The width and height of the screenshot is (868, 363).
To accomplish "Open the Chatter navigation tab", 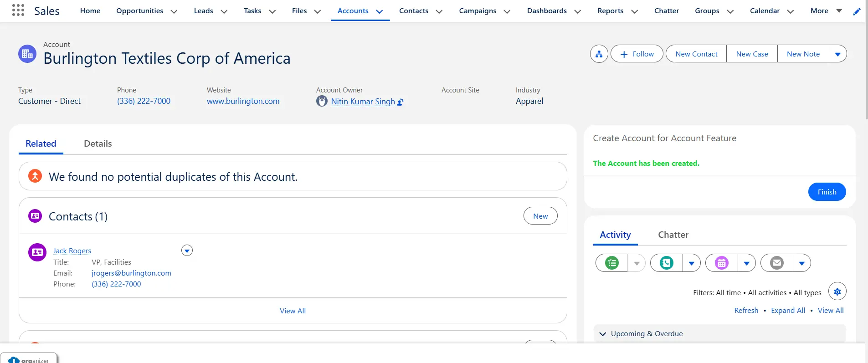I will click(x=666, y=11).
